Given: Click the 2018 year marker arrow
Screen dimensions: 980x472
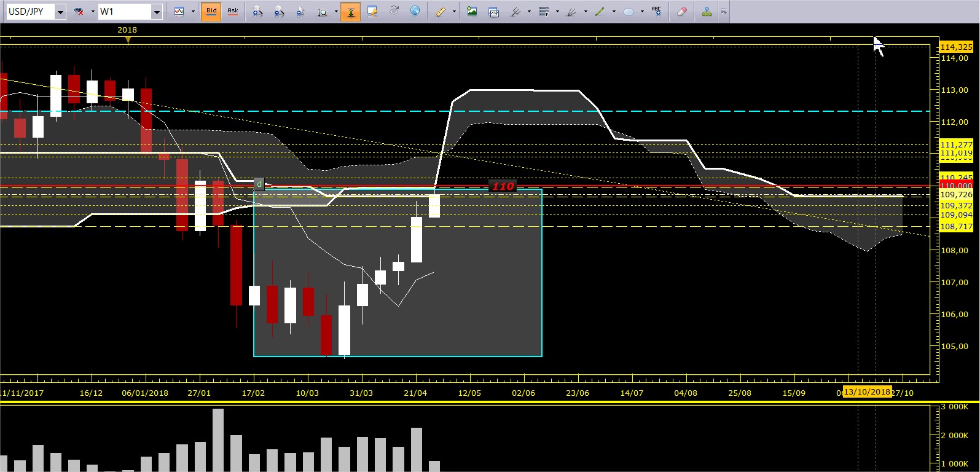Looking at the screenshot, I should [127, 40].
